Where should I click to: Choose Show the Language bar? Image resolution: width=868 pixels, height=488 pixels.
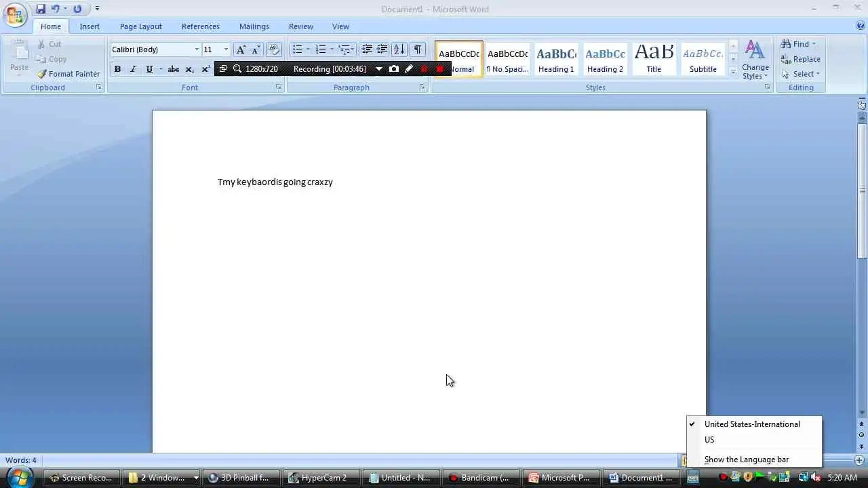pyautogui.click(x=754, y=460)
